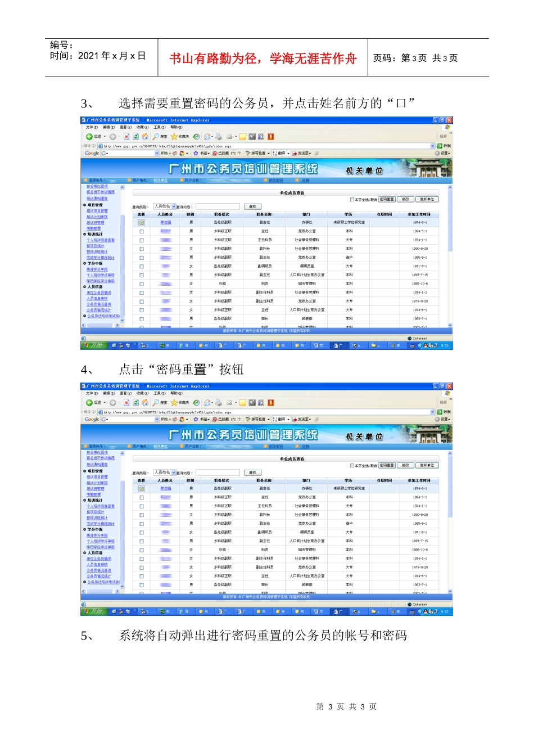Toggle 本页全选/取消 checkbox in step 3 screenshot
The width and height of the screenshot is (534, 756).
pyautogui.click(x=352, y=199)
